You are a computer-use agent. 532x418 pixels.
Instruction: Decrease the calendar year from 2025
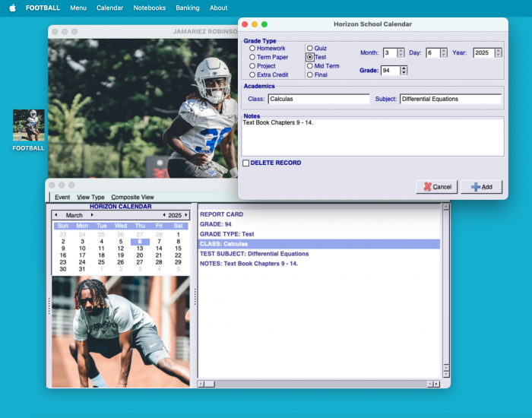[x=164, y=215]
